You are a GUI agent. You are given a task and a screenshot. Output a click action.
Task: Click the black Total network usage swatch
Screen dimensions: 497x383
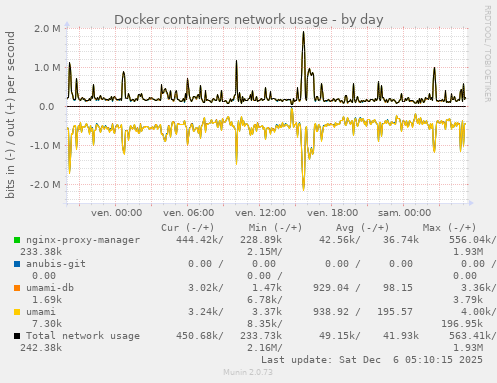click(x=17, y=336)
